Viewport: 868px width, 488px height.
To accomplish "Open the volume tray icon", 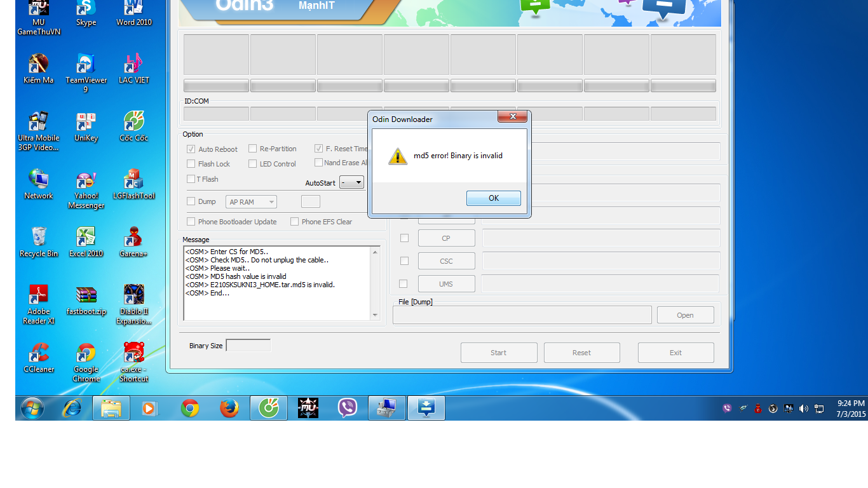I will click(x=804, y=409).
